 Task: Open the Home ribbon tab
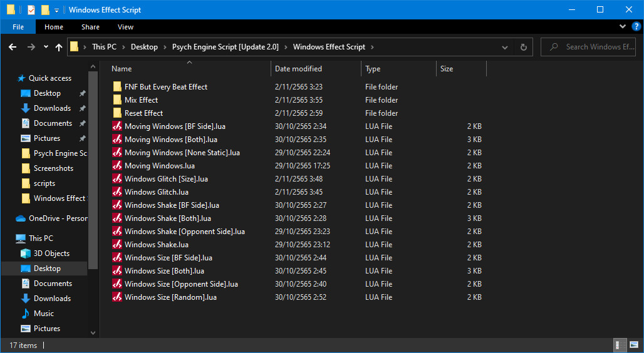(54, 27)
